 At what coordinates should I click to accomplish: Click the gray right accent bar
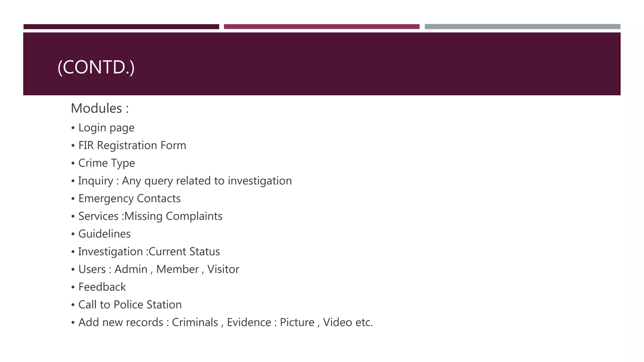(523, 27)
